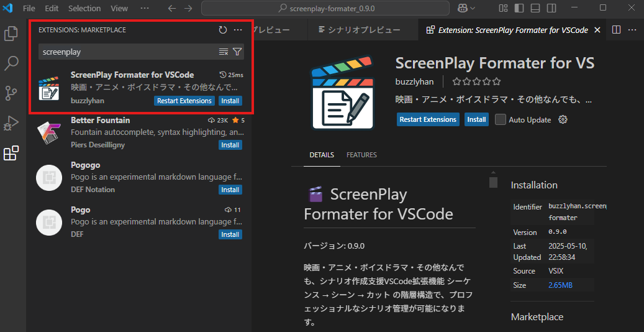
Task: Open the Extensions view icon
Action: click(x=11, y=154)
